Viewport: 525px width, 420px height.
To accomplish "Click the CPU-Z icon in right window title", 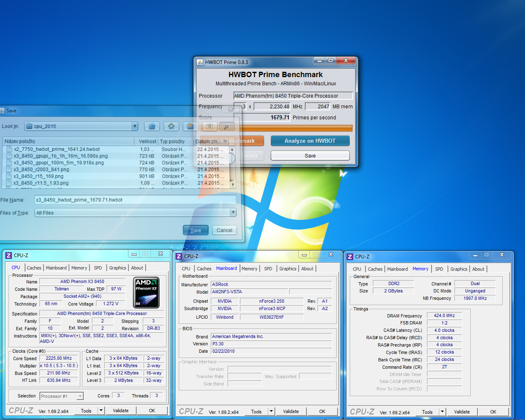I will pos(350,257).
